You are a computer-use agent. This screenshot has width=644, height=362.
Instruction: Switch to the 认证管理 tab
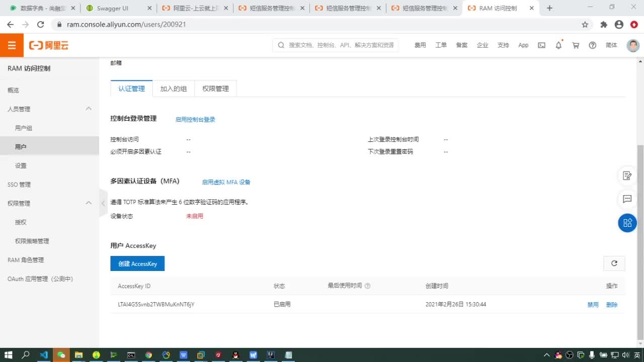coord(131,88)
